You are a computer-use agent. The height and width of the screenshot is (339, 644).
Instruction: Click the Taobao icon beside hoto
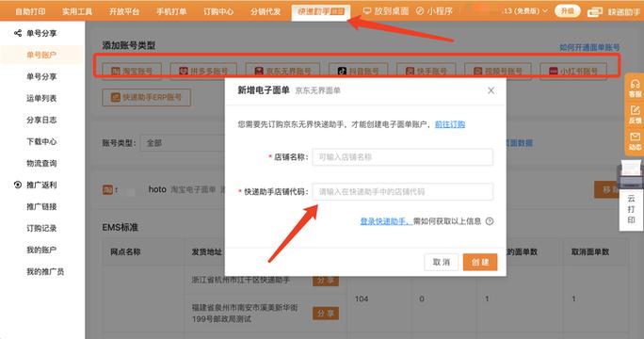coord(107,189)
